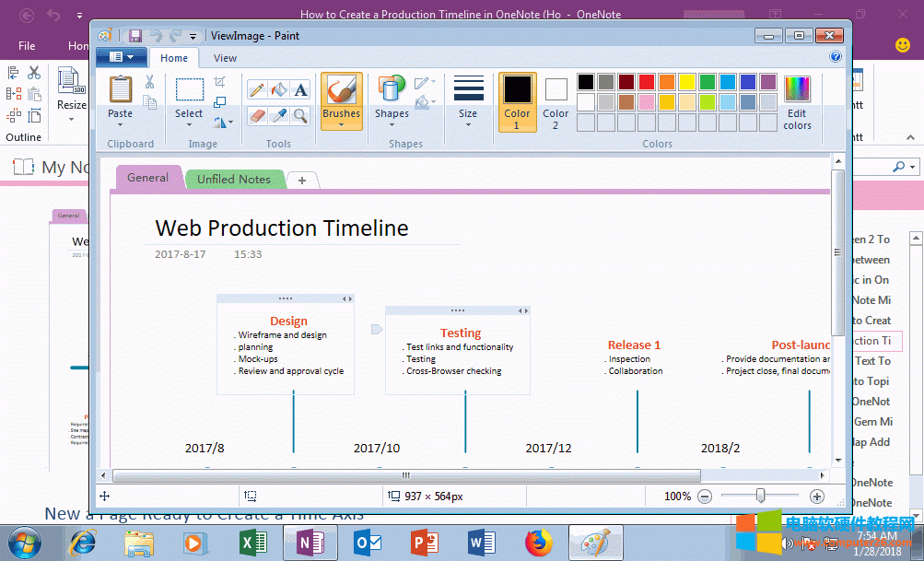Pick the red color swatch from the palette
The image size is (924, 561).
[647, 81]
